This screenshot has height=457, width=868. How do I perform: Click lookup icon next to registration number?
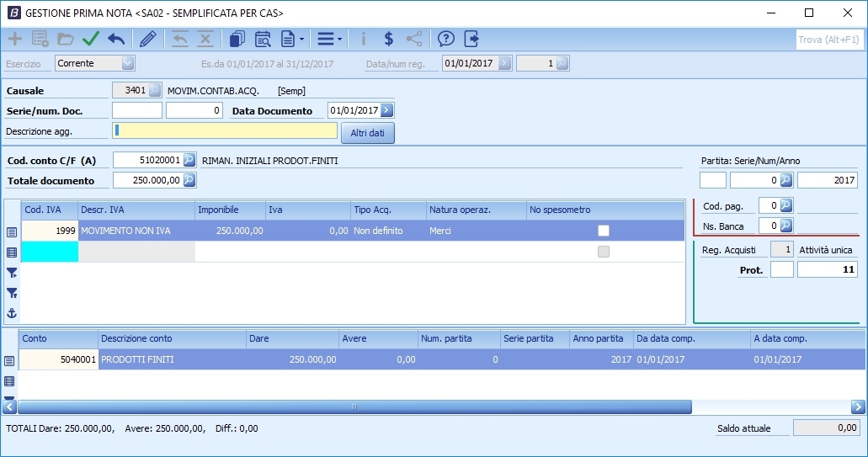click(x=562, y=63)
